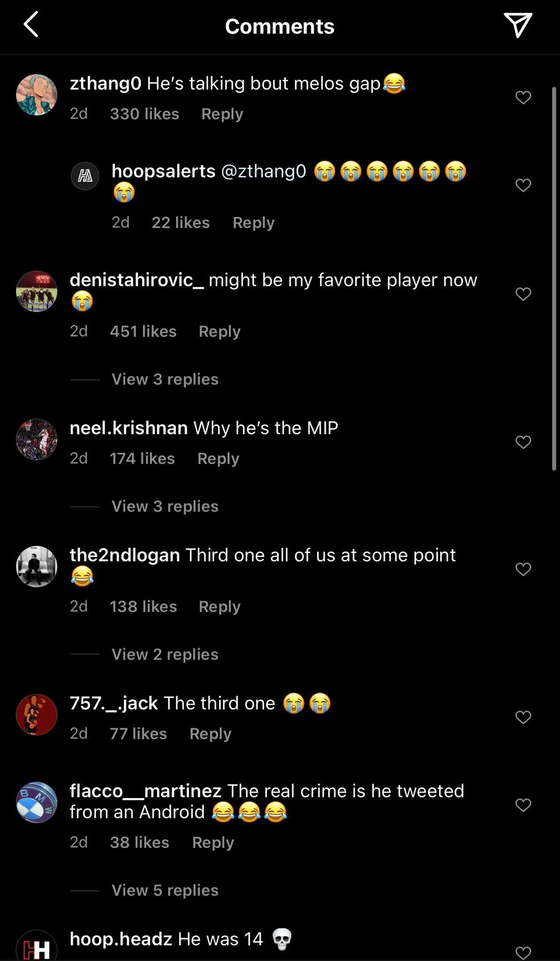
Task: Like zthang0's comment with heart
Action: (x=523, y=98)
